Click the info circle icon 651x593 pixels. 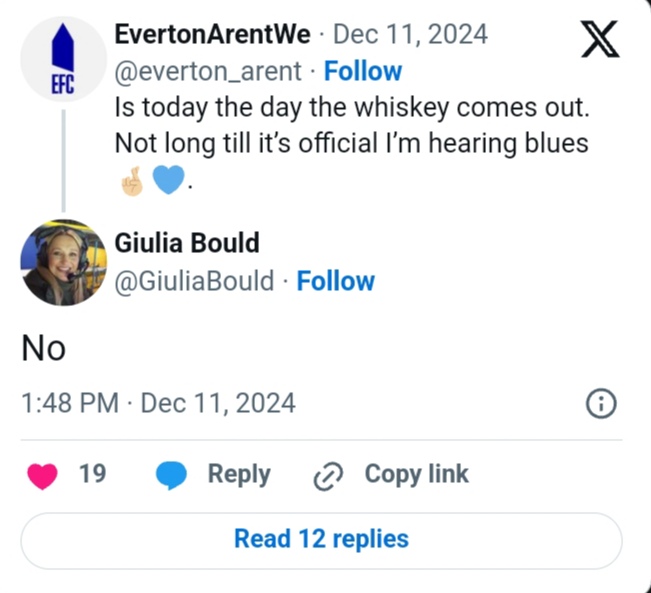pyautogui.click(x=599, y=404)
